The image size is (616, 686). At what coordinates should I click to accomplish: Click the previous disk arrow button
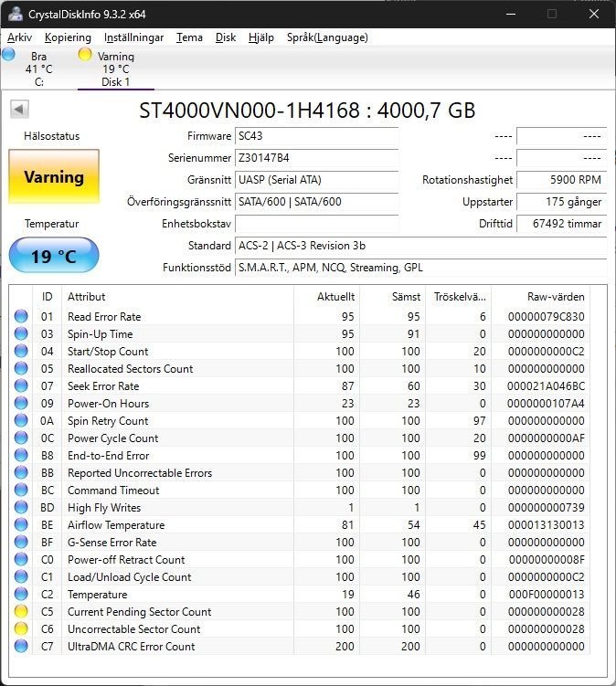pos(19,110)
